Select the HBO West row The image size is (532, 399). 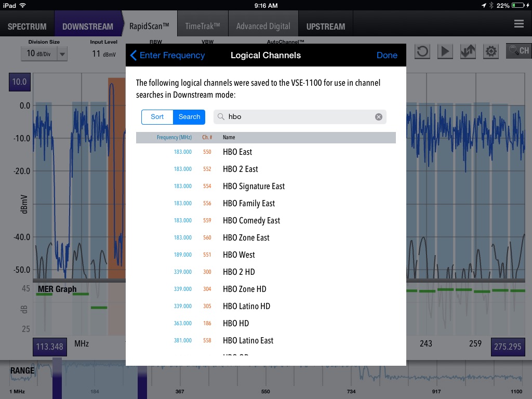pyautogui.click(x=266, y=255)
